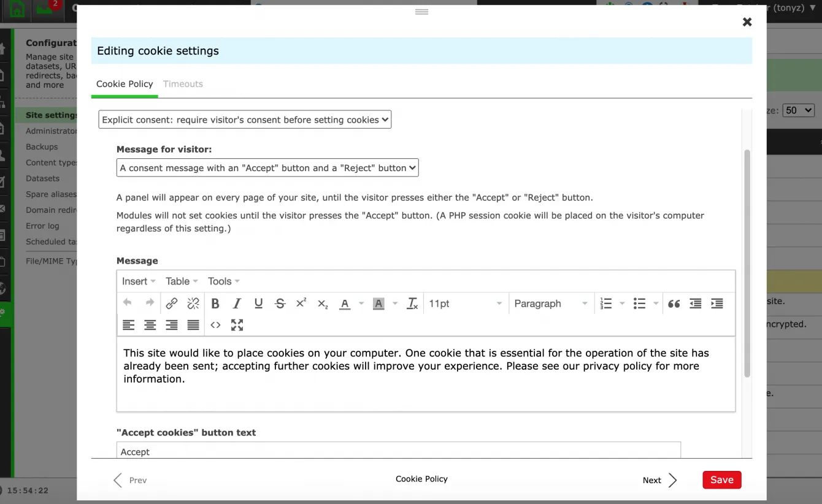Click the "Message for visitor:" label
The image size is (822, 504).
[x=164, y=149]
